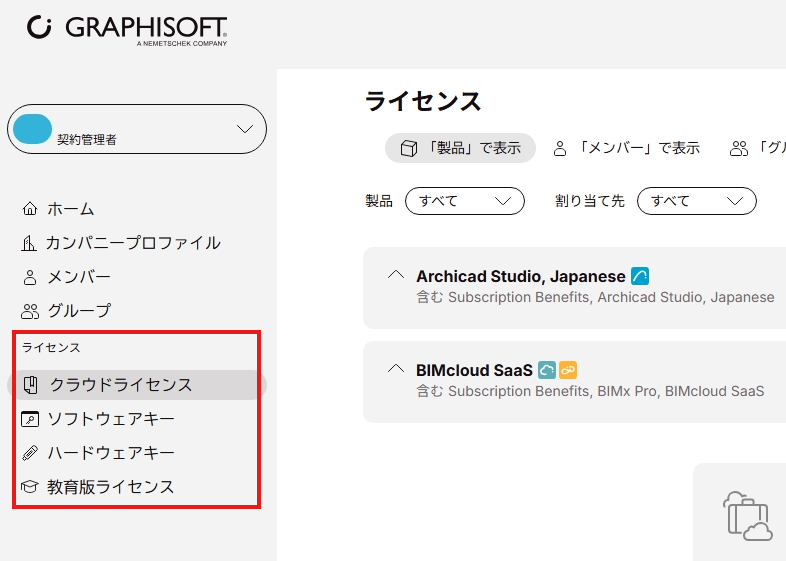Image resolution: width=786 pixels, height=561 pixels.
Task: Click the orange link icon badge
Action: (x=568, y=370)
